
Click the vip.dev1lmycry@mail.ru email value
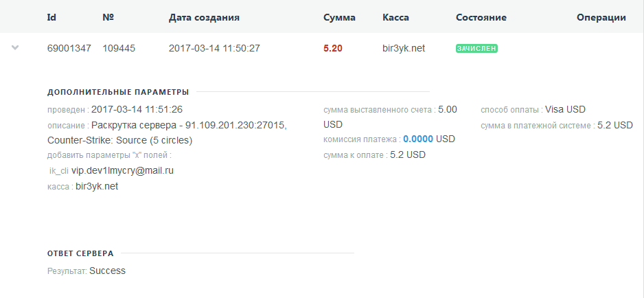(x=122, y=170)
